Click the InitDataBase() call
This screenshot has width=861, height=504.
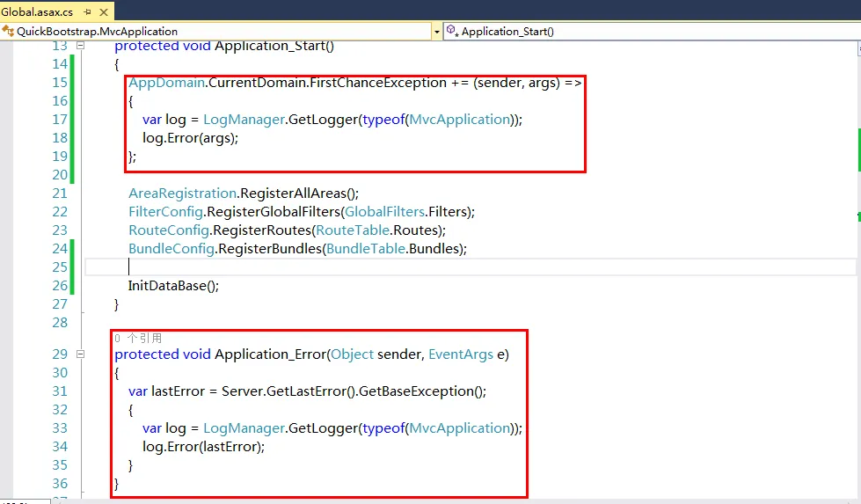(173, 286)
